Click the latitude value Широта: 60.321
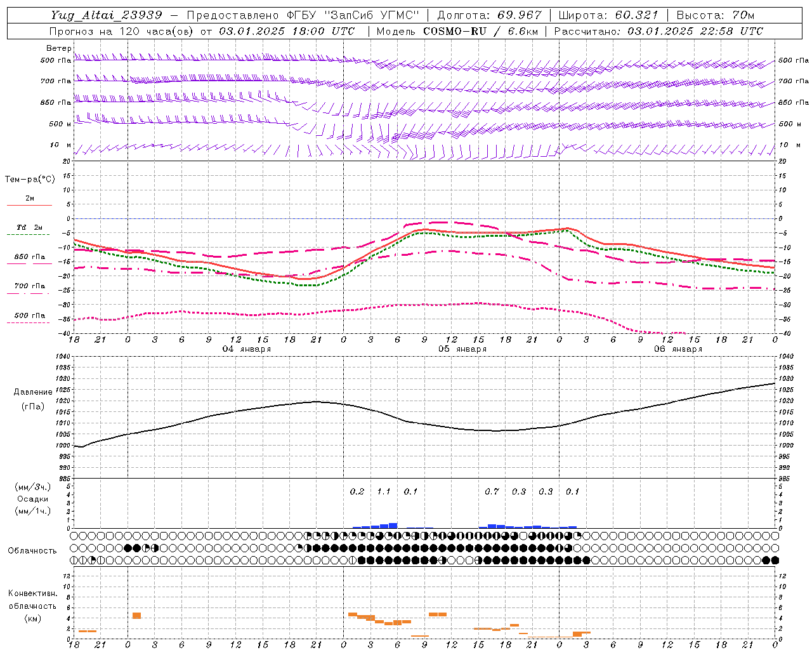The image size is (812, 650). (x=608, y=15)
